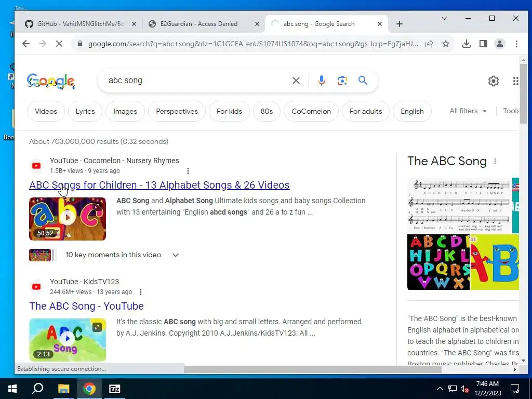This screenshot has width=532, height=399.
Task: Open The ABC Song - YouTube link
Action: click(87, 306)
